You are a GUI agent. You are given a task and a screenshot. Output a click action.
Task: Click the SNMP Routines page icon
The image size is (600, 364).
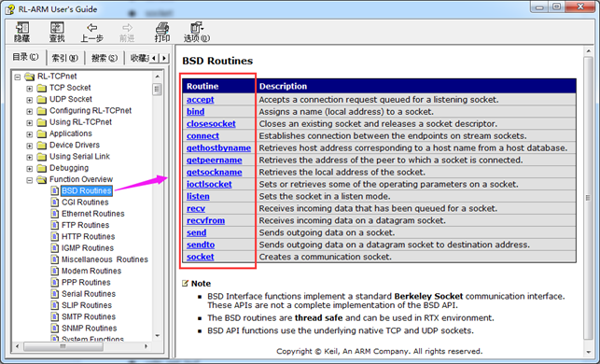(55, 328)
